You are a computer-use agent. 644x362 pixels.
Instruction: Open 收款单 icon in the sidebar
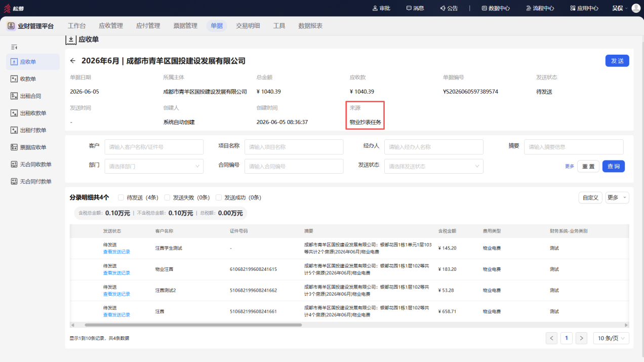(x=14, y=79)
